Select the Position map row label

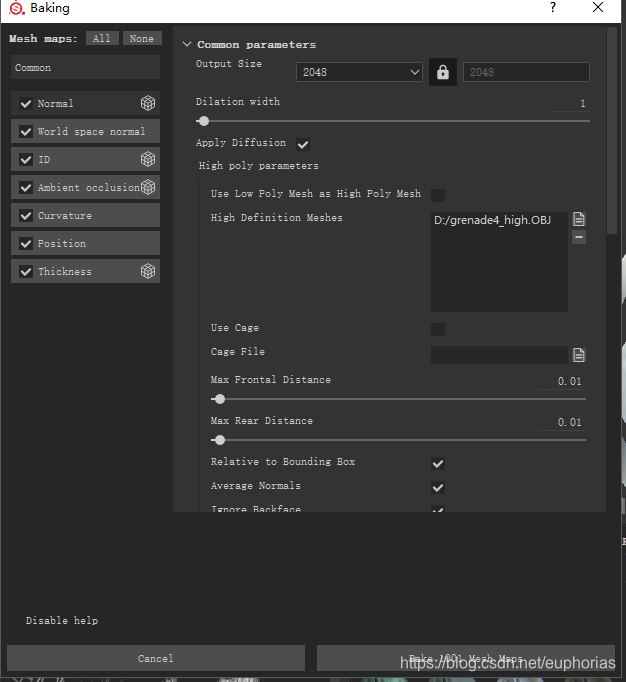click(62, 244)
